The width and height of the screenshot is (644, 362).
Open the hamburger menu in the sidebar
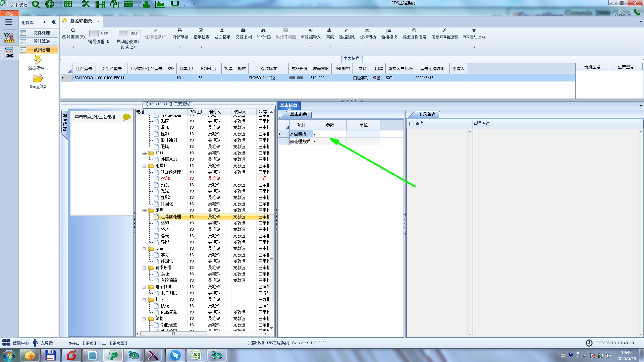coord(9,22)
